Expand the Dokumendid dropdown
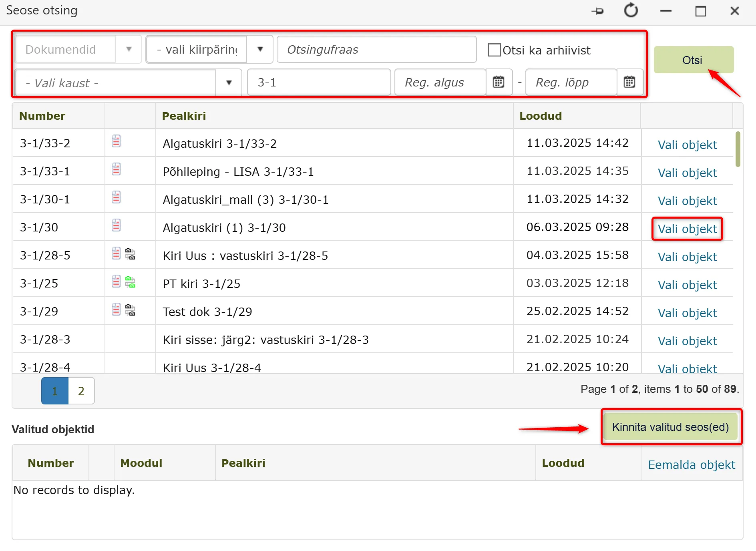The image size is (756, 551). [x=129, y=49]
